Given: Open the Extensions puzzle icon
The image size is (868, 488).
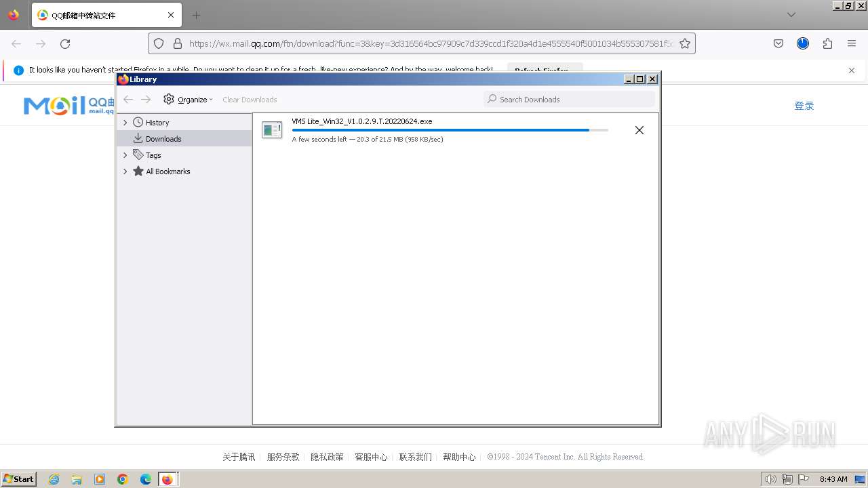Looking at the screenshot, I should pos(827,43).
